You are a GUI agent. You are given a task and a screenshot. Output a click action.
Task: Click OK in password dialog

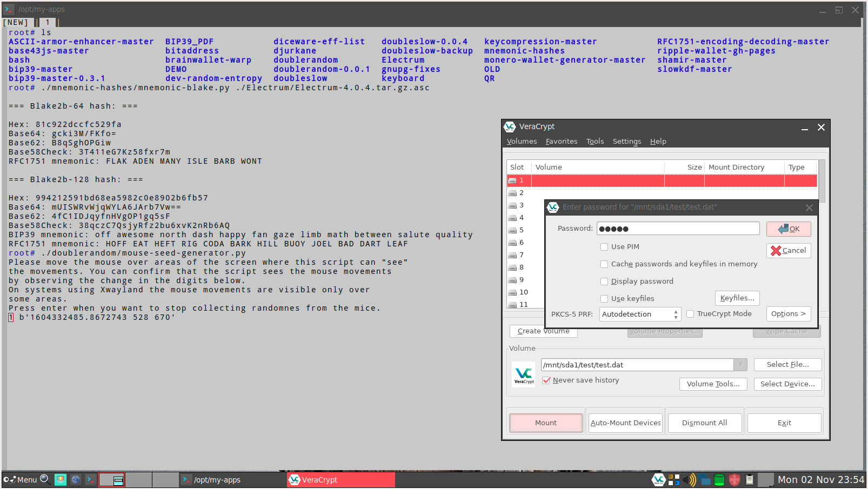(x=789, y=229)
